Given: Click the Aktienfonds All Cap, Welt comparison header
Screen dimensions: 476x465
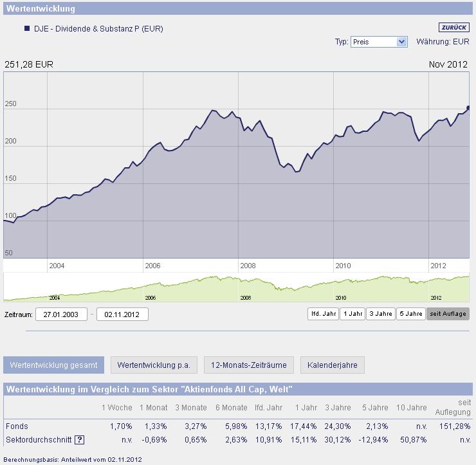Looking at the screenshot, I should 238,389.
